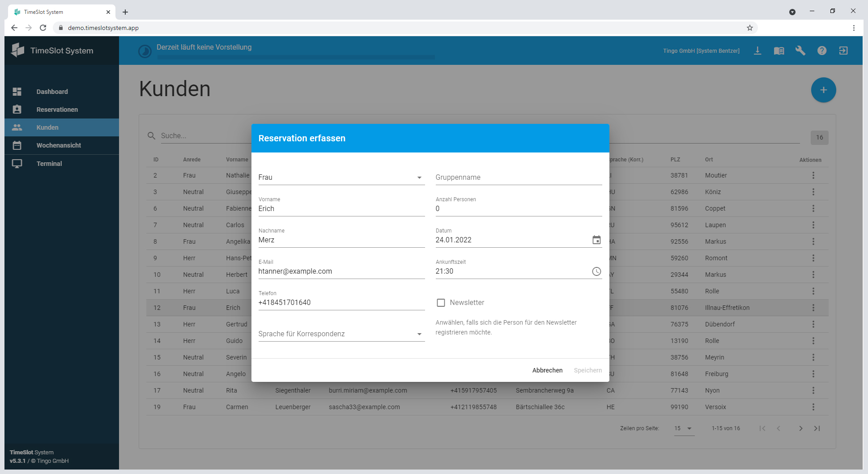Bookmark page with star icon
868x474 pixels.
tap(750, 28)
